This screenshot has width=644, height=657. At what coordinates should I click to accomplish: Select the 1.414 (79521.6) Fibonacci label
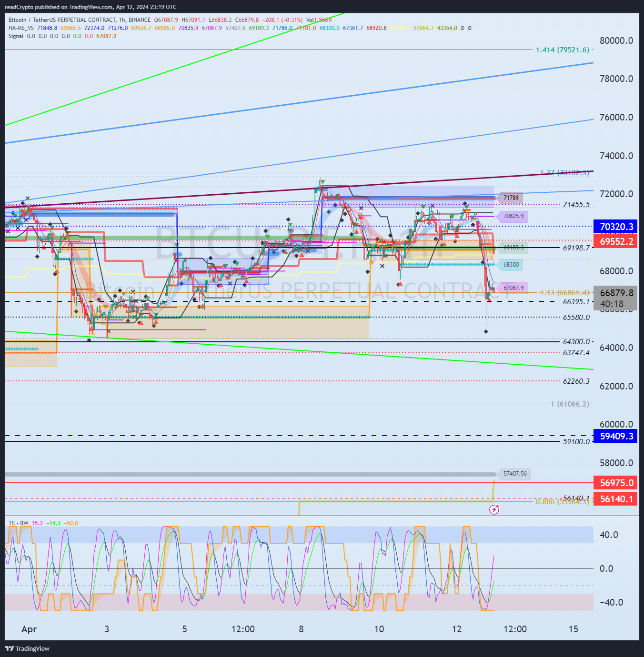pyautogui.click(x=562, y=50)
